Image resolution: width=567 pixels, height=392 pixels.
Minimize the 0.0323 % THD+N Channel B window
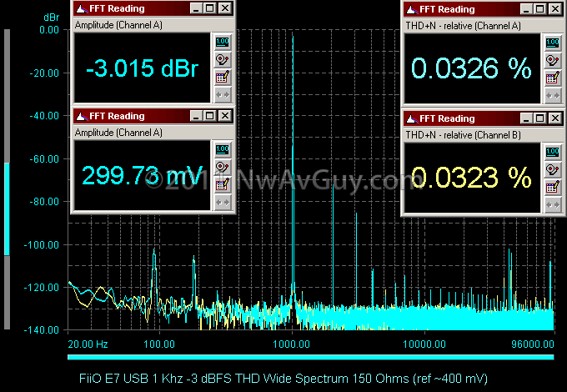526,118
